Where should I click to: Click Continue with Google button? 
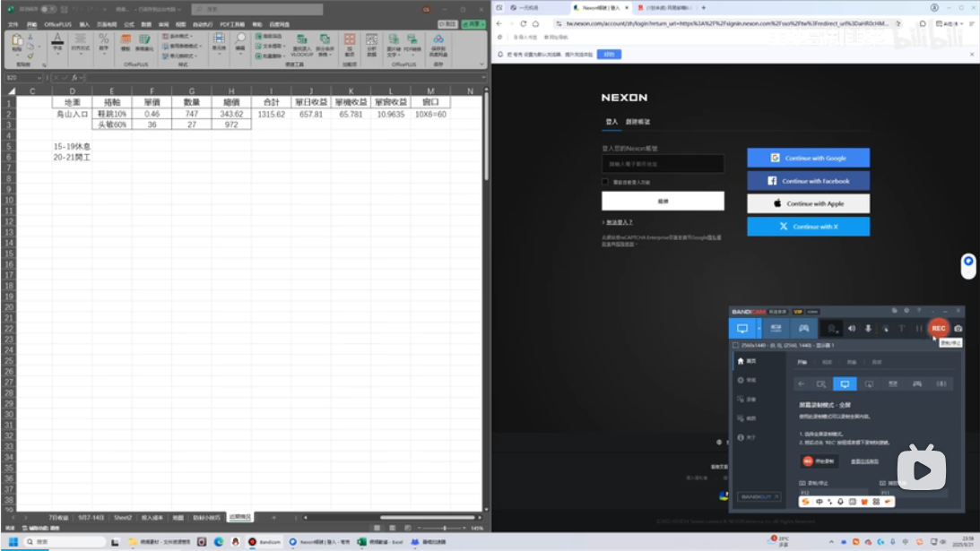point(808,158)
